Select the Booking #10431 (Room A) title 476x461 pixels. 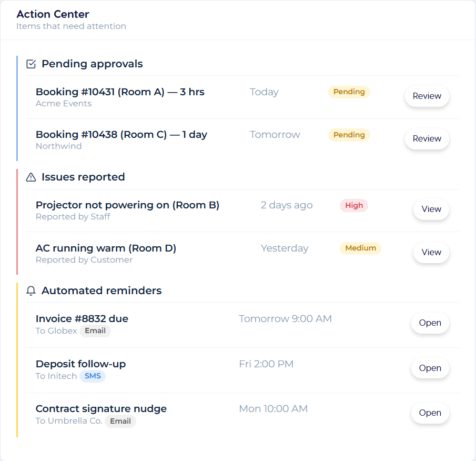tap(120, 92)
